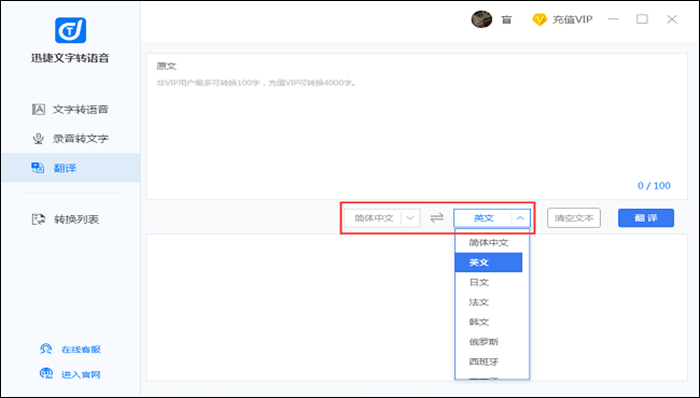Choose 英文 in the dropdown list
The image size is (700, 398).
(x=489, y=262)
